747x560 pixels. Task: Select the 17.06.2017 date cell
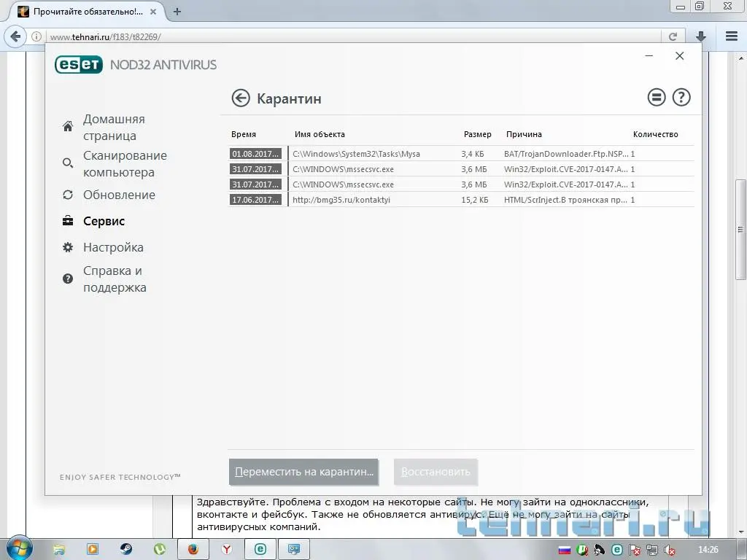coord(256,200)
